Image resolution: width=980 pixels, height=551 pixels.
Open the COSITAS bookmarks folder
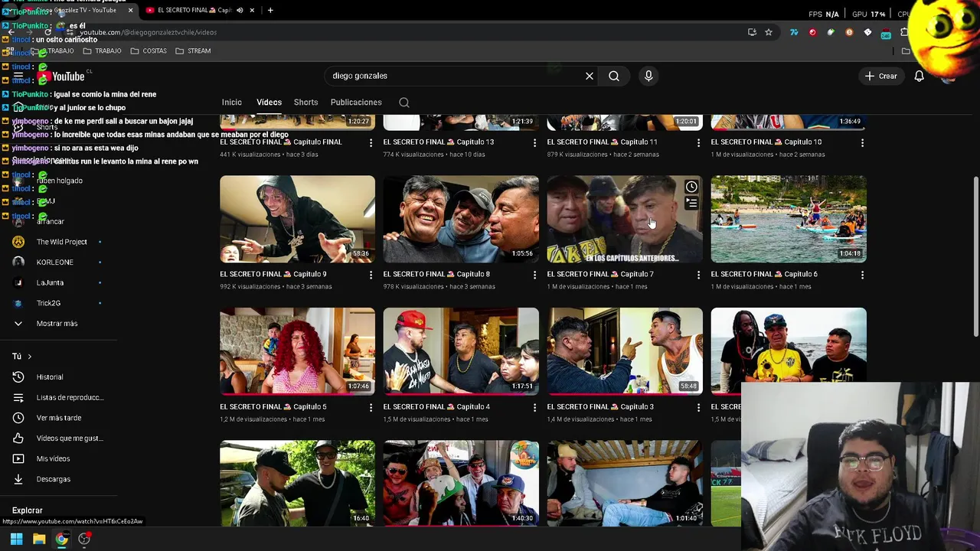pyautogui.click(x=149, y=51)
